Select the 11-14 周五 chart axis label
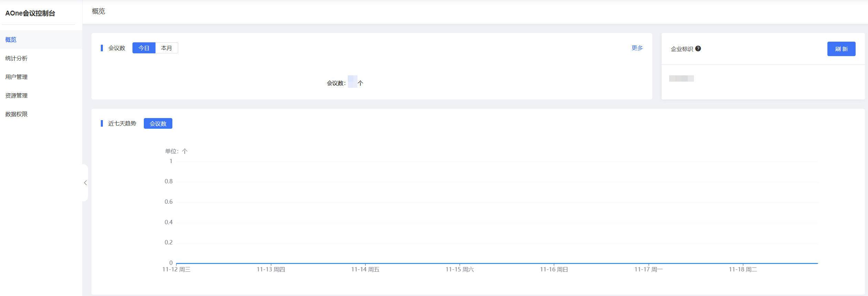The width and height of the screenshot is (868, 296). coord(365,269)
